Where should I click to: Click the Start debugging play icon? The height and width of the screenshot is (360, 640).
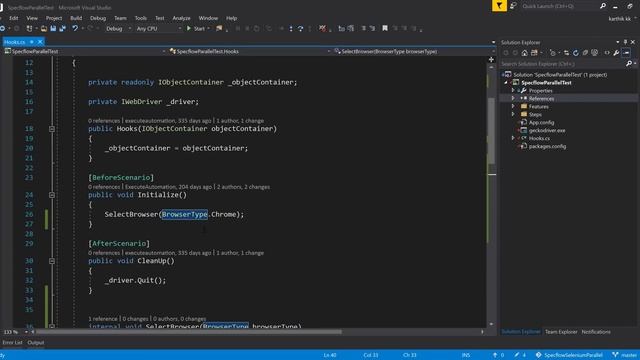click(189, 29)
